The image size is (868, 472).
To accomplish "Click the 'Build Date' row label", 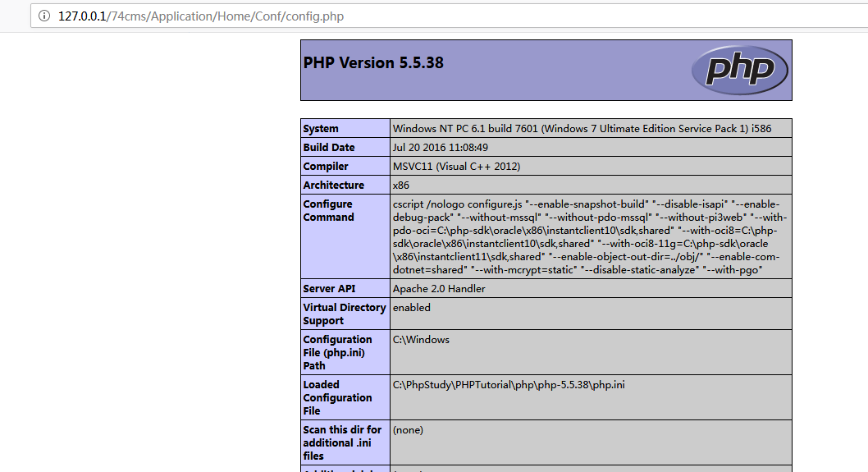I will click(x=329, y=148).
